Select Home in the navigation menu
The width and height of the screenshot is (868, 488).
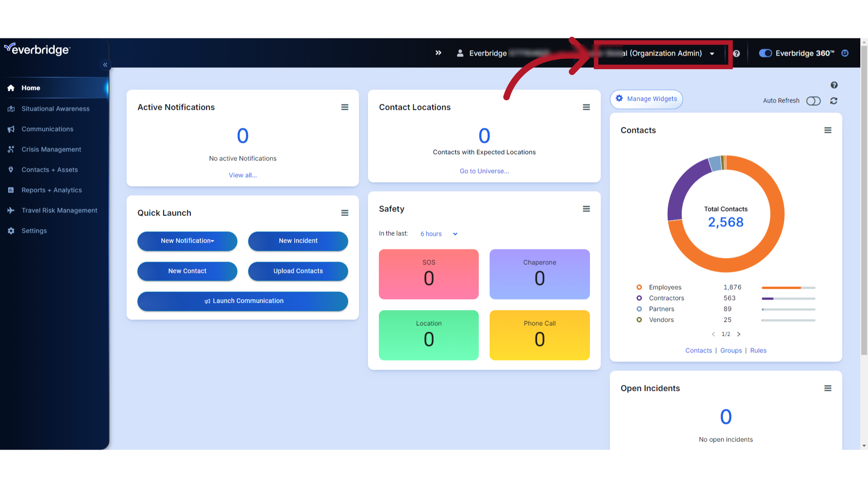click(31, 88)
